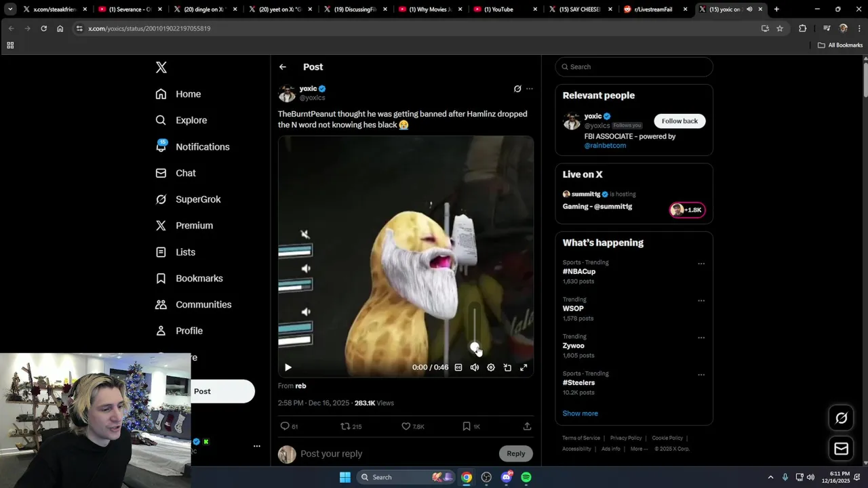
Task: Open more options for #Steelers trend
Action: pos(701,374)
